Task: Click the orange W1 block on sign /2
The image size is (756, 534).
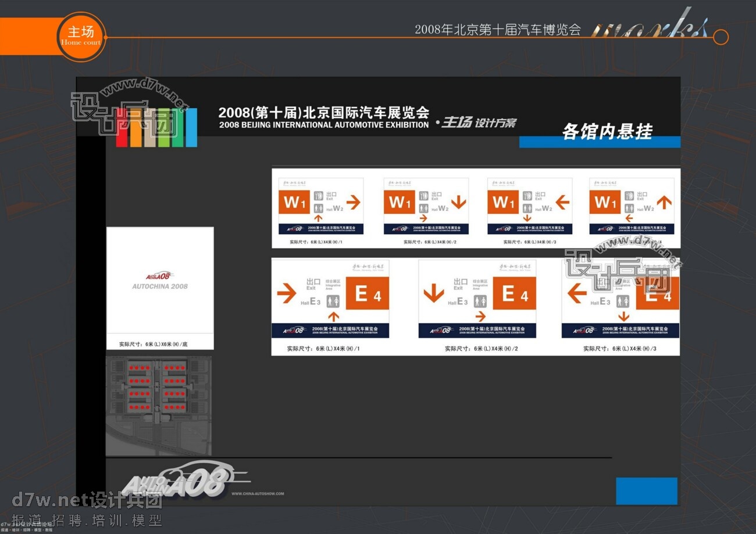Action: [400, 202]
